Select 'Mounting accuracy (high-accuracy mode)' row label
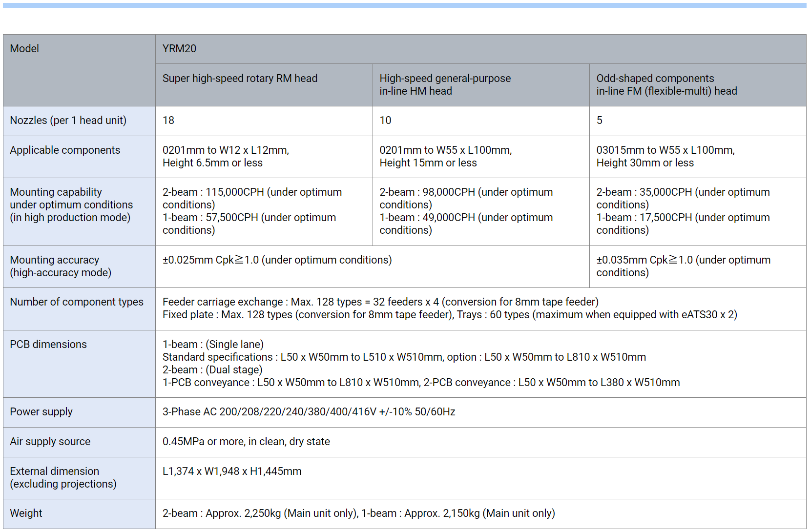 (x=79, y=266)
